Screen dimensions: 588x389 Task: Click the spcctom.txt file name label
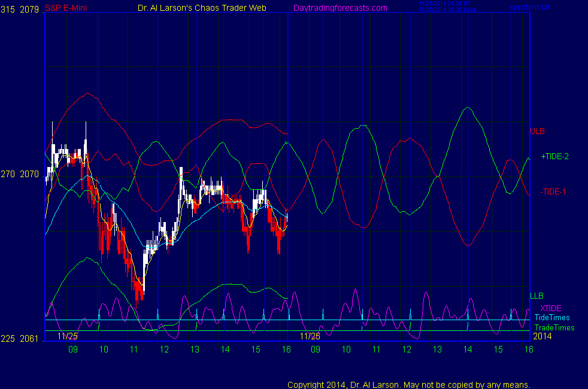point(529,7)
